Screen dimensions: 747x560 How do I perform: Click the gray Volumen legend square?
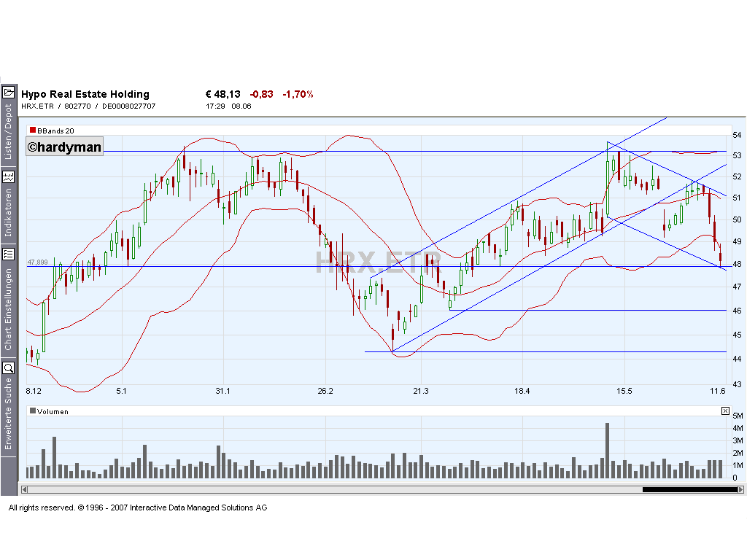(33, 411)
